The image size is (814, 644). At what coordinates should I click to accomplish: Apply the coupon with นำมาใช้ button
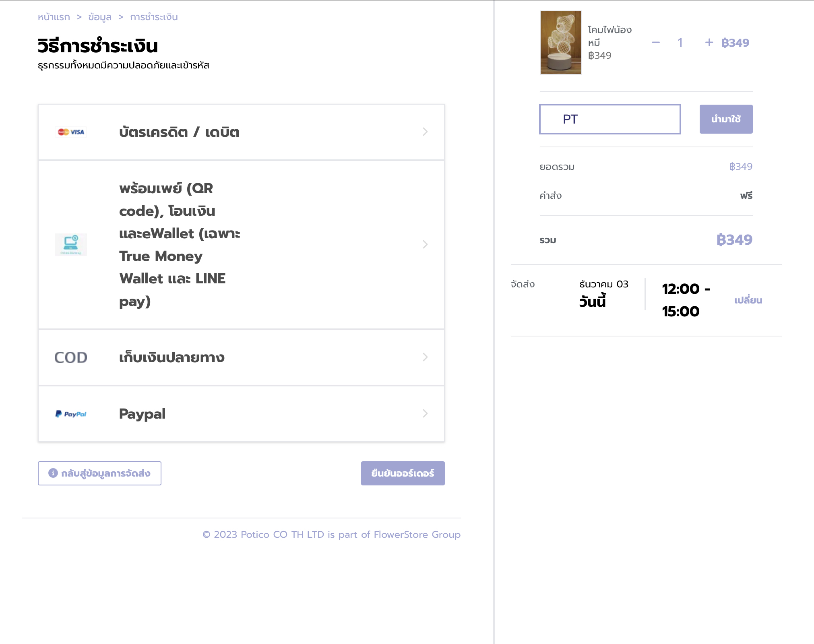726,119
